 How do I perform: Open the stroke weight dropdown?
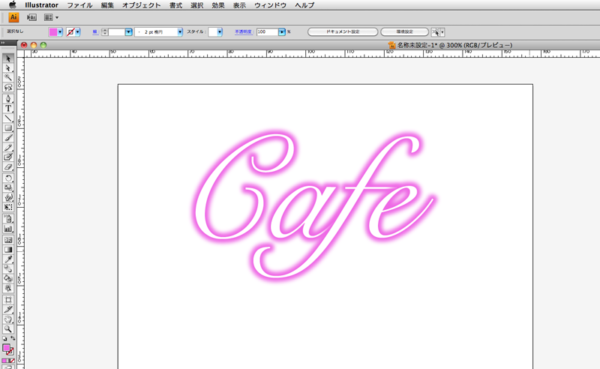click(x=129, y=32)
